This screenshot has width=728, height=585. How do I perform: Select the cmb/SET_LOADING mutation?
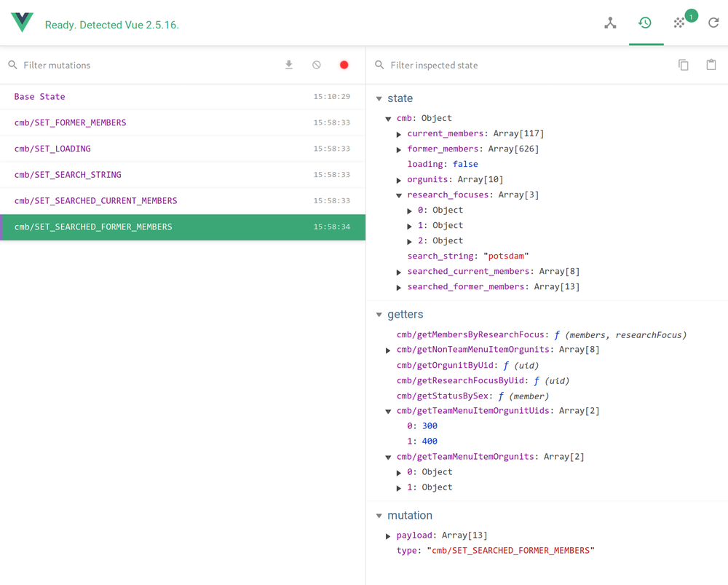(183, 149)
